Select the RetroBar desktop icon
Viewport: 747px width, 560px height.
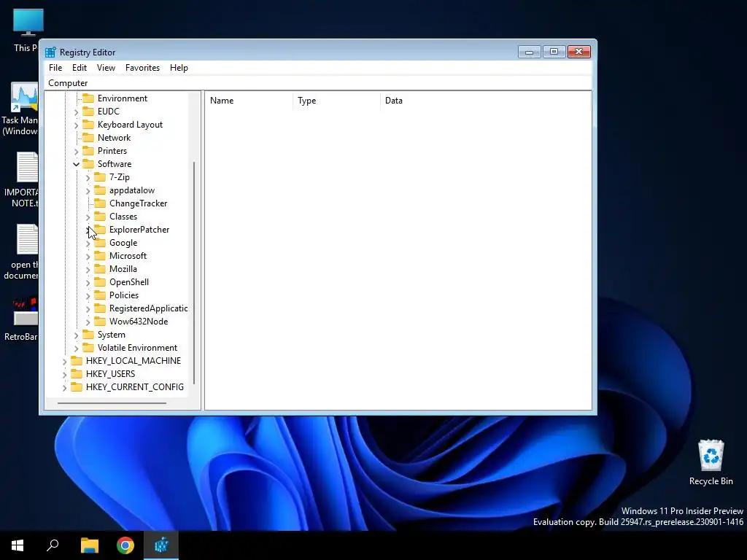click(x=21, y=319)
